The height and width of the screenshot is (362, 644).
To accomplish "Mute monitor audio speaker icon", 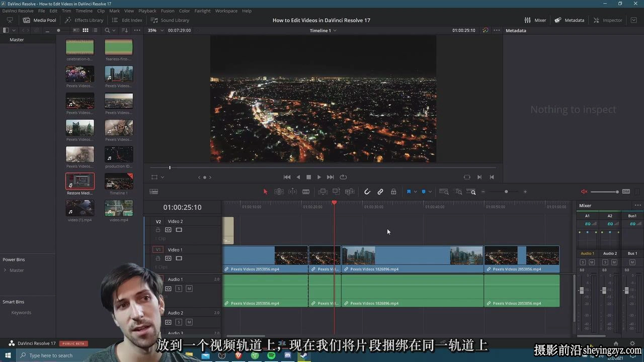I will click(x=584, y=192).
